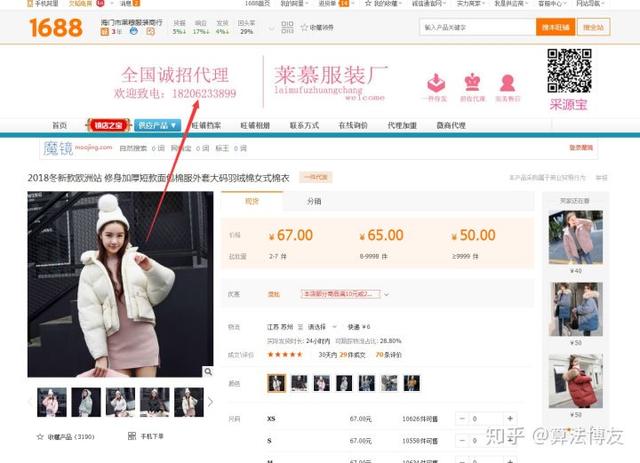Click the QR code above 采源宝

pos(569,70)
